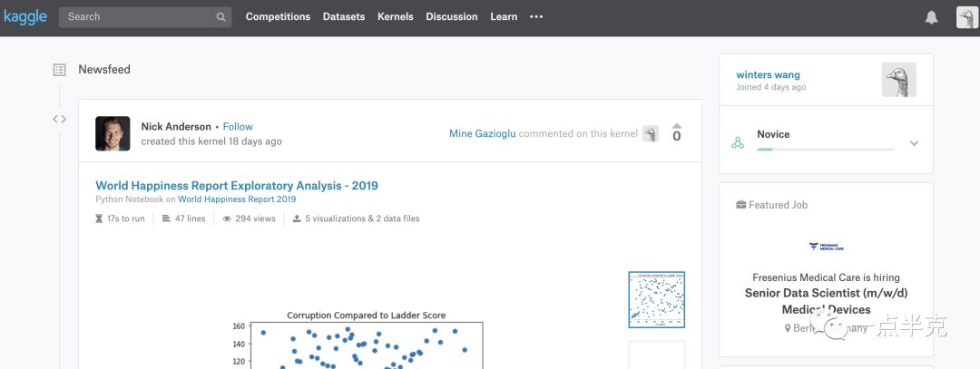Screen dimensions: 980x369
Task: Follow Nick Anderson
Action: (x=238, y=127)
